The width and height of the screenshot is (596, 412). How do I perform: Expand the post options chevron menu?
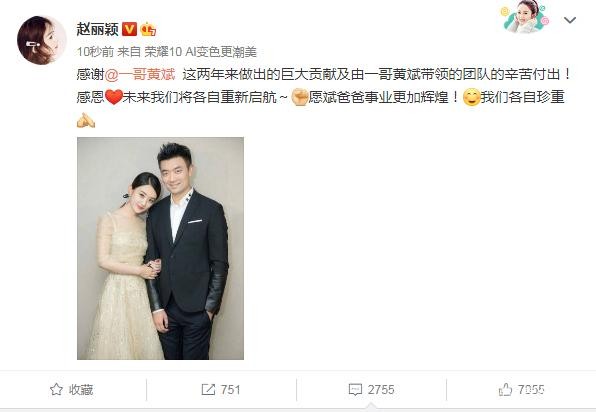point(570,20)
